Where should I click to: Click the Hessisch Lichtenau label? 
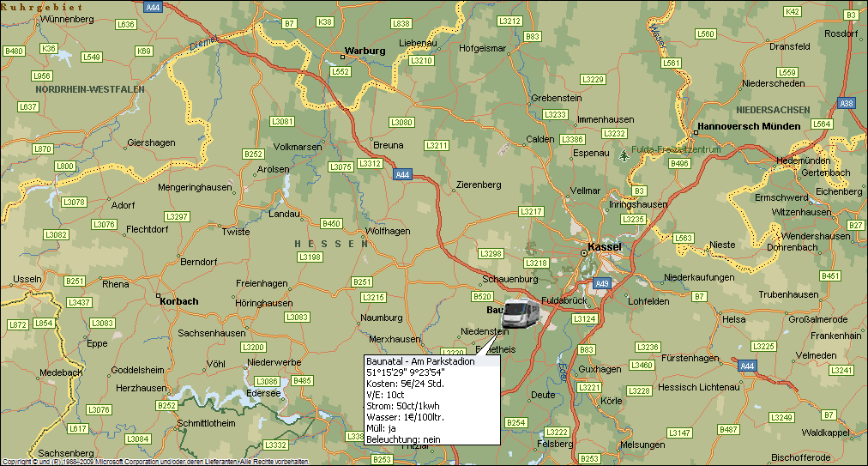click(x=699, y=387)
